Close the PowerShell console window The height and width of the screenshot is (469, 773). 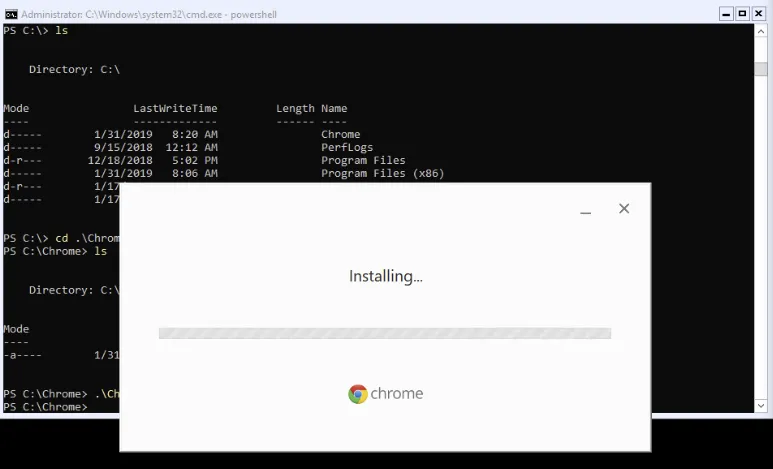click(759, 14)
